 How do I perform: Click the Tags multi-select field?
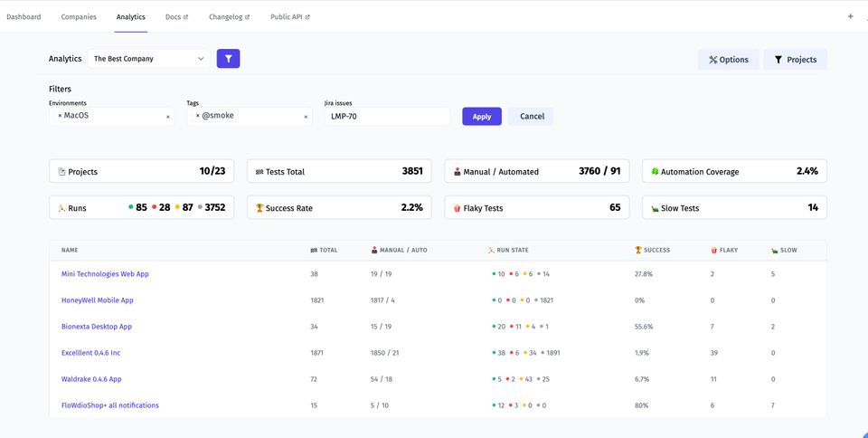[250, 116]
